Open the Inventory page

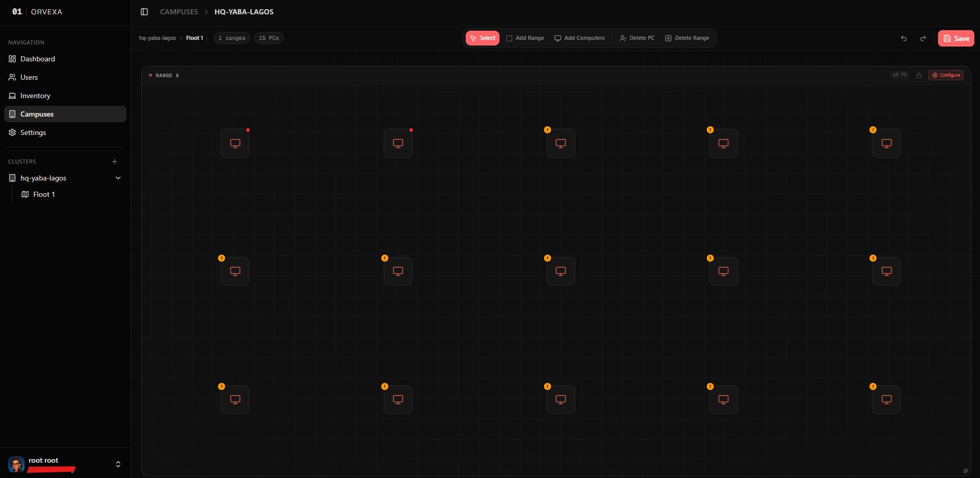point(35,96)
